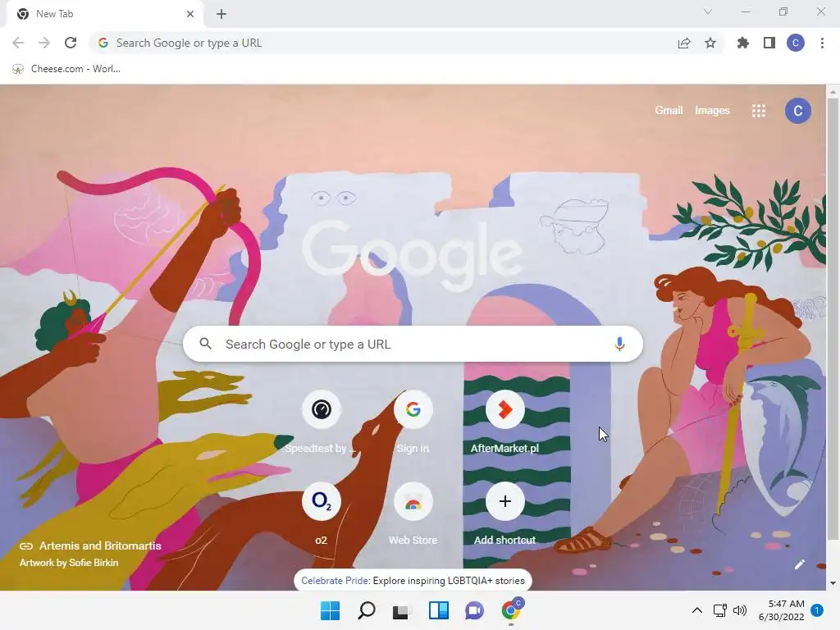The image size is (840, 630).
Task: Click Chrome icon on the taskbar
Action: (511, 610)
